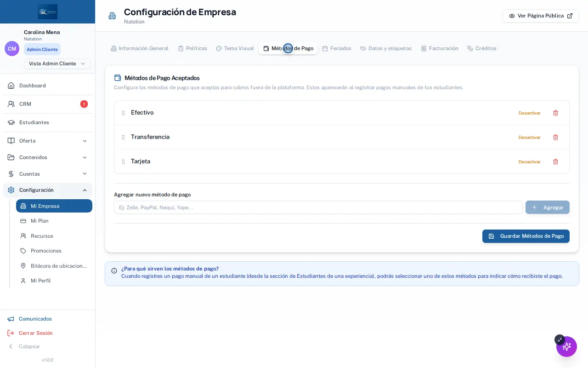Click the Natation logo in the sidebar header

[x=48, y=11]
